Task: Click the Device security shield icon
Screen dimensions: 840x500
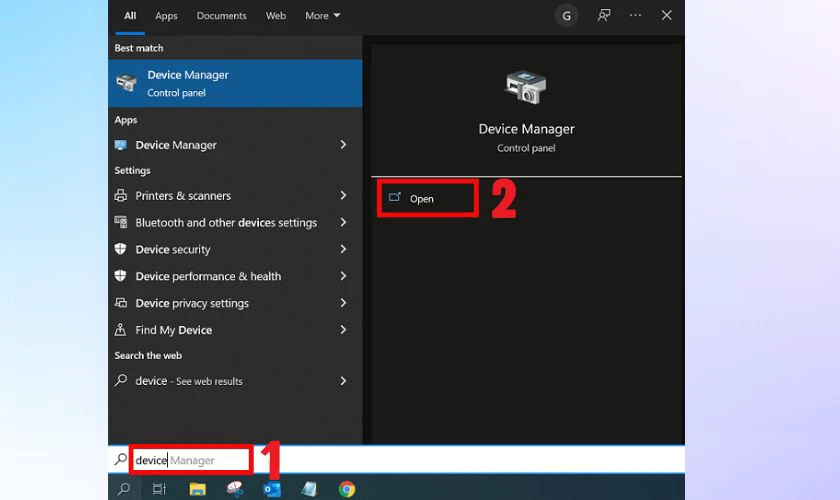Action: tap(121, 249)
